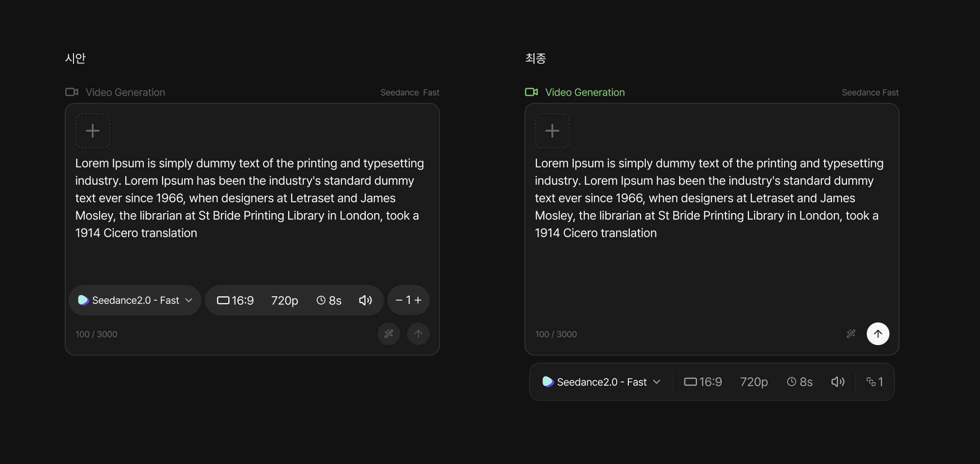Click the green video camera icon in the 최종 panel header
Screen dimensions: 980x464
point(531,92)
